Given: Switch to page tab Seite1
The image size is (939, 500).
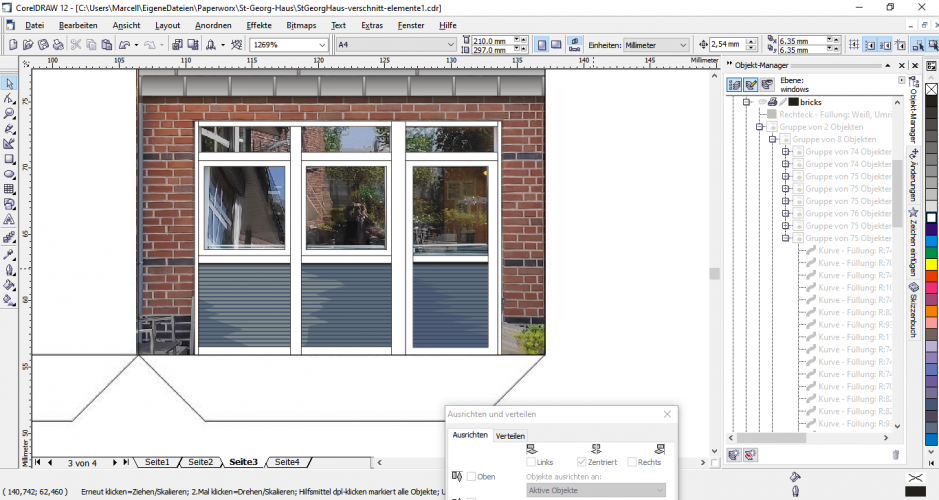Looking at the screenshot, I should pos(157,462).
